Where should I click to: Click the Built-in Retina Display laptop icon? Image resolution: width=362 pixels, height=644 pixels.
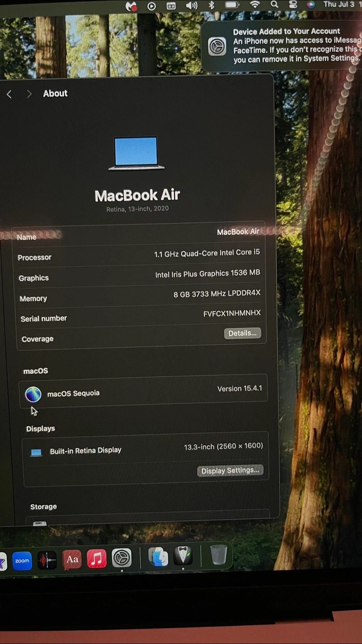[x=36, y=453]
